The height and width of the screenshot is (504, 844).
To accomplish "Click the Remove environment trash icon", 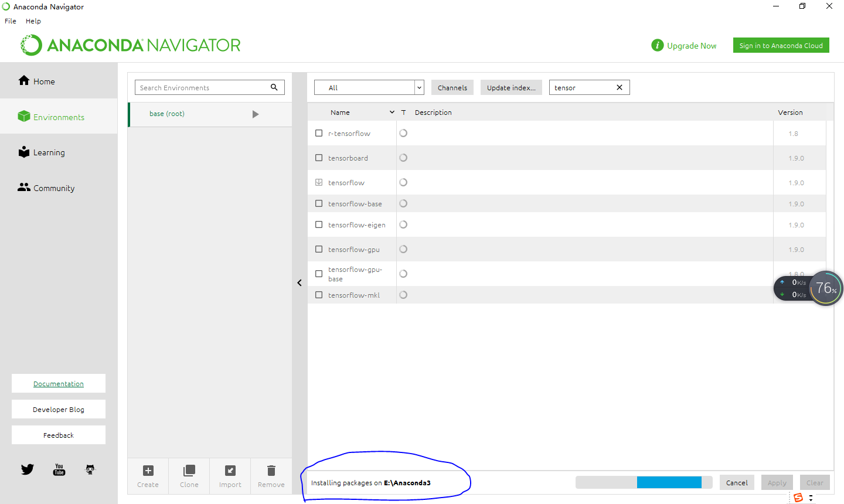I will coord(271,471).
